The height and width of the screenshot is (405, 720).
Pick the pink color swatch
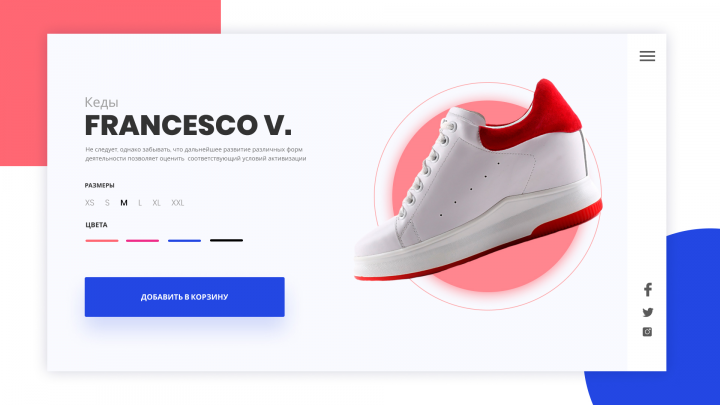pyautogui.click(x=142, y=240)
